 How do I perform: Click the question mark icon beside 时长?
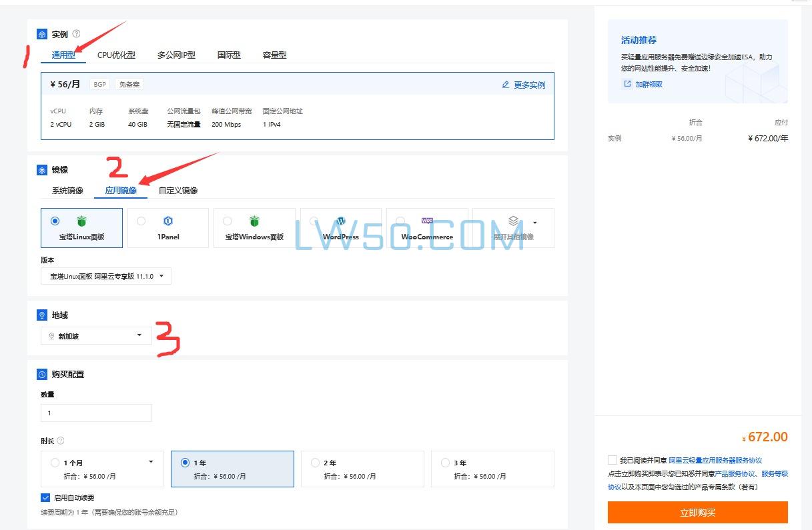point(59,440)
